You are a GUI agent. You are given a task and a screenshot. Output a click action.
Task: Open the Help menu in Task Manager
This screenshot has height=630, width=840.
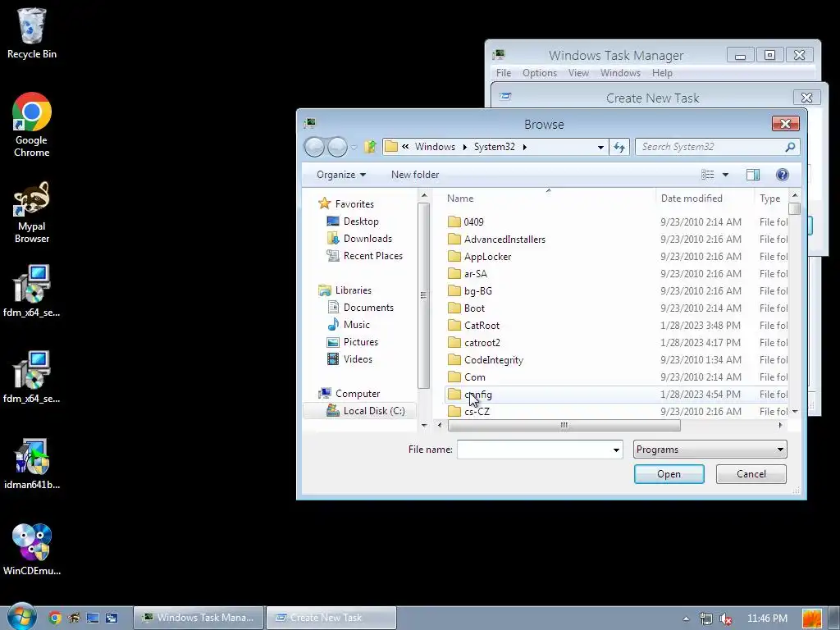[x=662, y=73]
